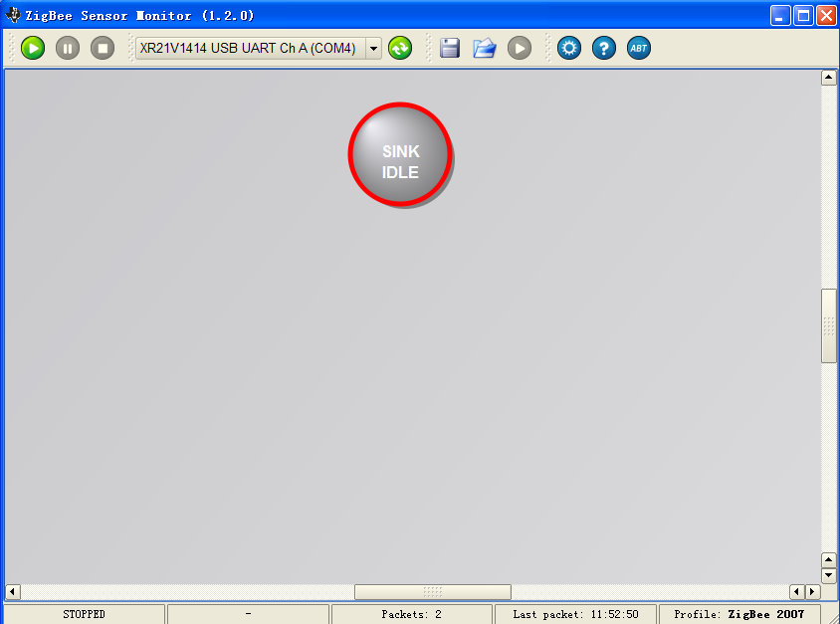
Task: Click the gray replay play button
Action: (x=520, y=48)
